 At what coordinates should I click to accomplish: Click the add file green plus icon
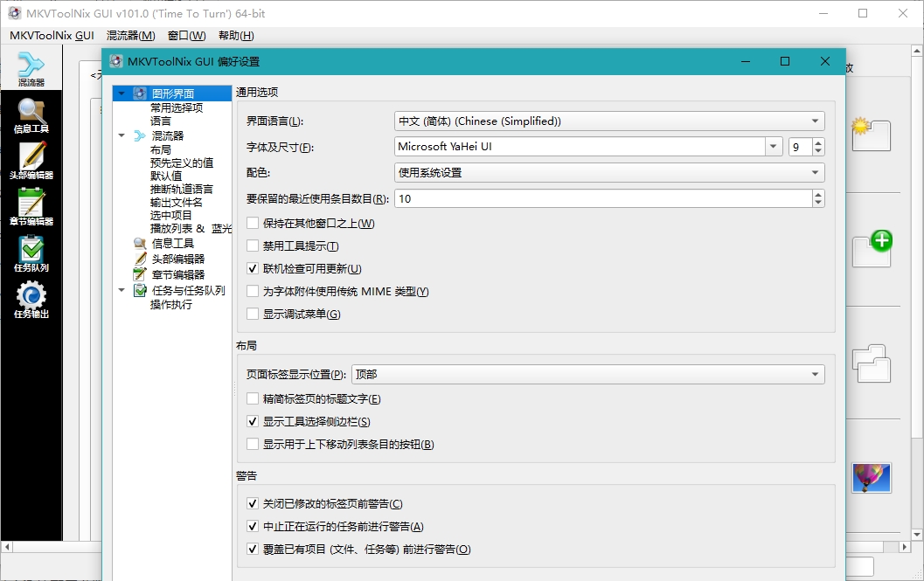tap(872, 248)
